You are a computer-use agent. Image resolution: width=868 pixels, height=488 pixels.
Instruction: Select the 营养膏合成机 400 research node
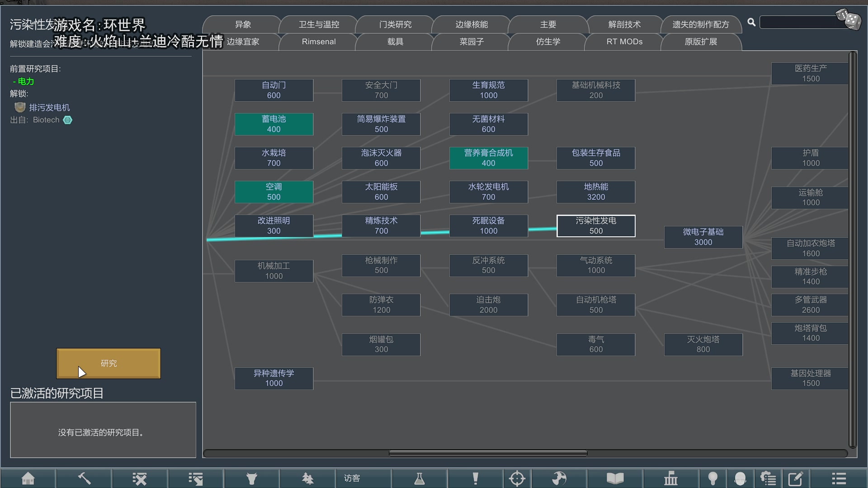tap(488, 158)
